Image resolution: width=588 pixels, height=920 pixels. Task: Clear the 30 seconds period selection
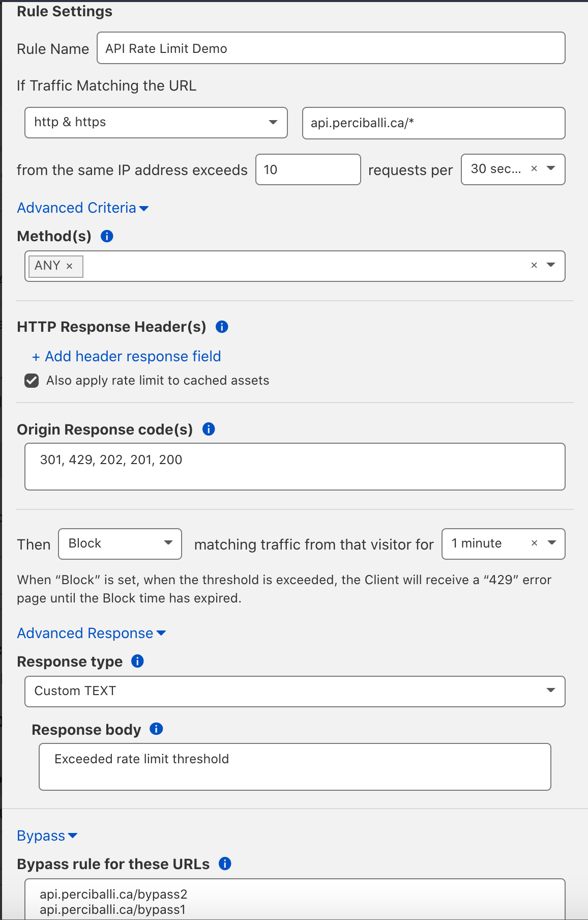(x=534, y=168)
